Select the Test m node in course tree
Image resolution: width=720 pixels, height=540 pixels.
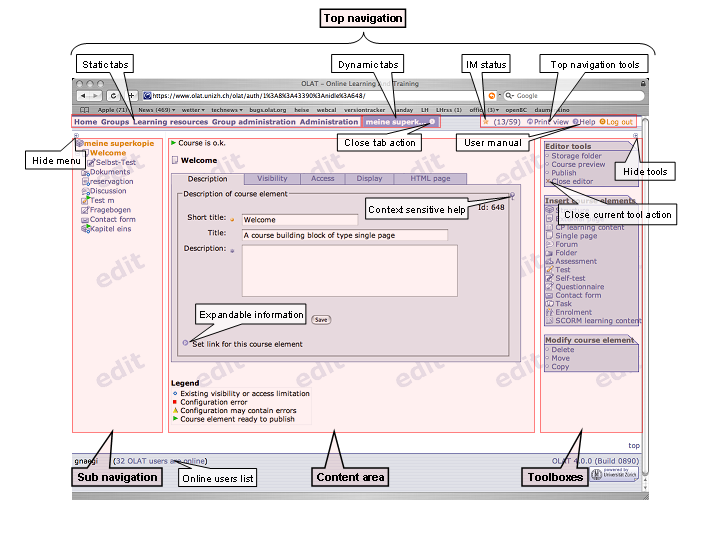click(102, 201)
